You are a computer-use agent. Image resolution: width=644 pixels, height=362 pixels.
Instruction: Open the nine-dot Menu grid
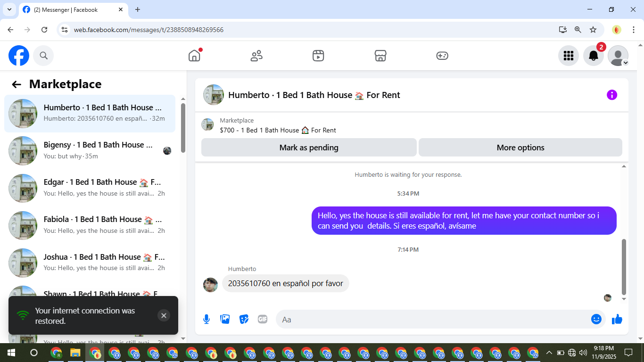569,56
